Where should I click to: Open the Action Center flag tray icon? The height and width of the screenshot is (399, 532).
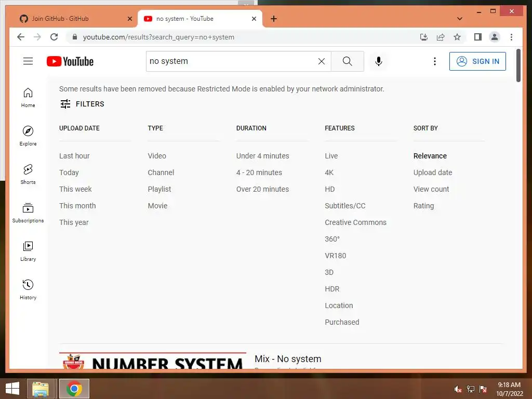tap(483, 389)
